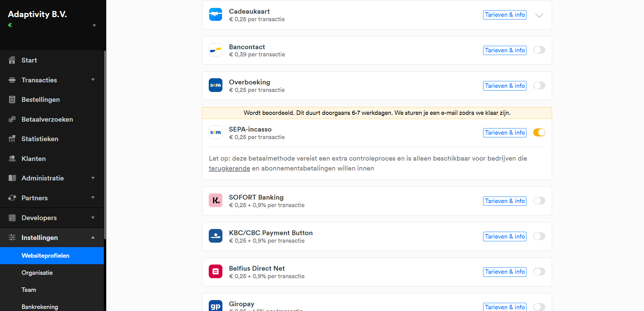Open the Adaptivity B.V. organization dropdown

coord(94,26)
